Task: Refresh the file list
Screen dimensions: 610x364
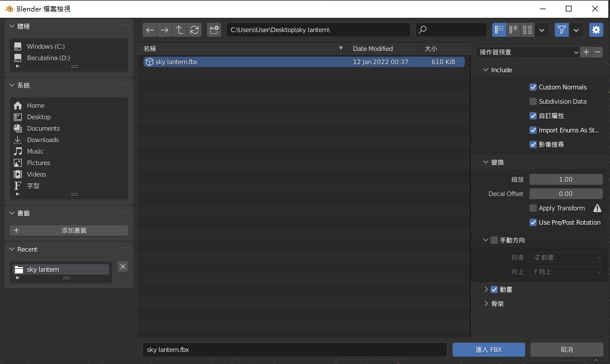Action: click(195, 30)
